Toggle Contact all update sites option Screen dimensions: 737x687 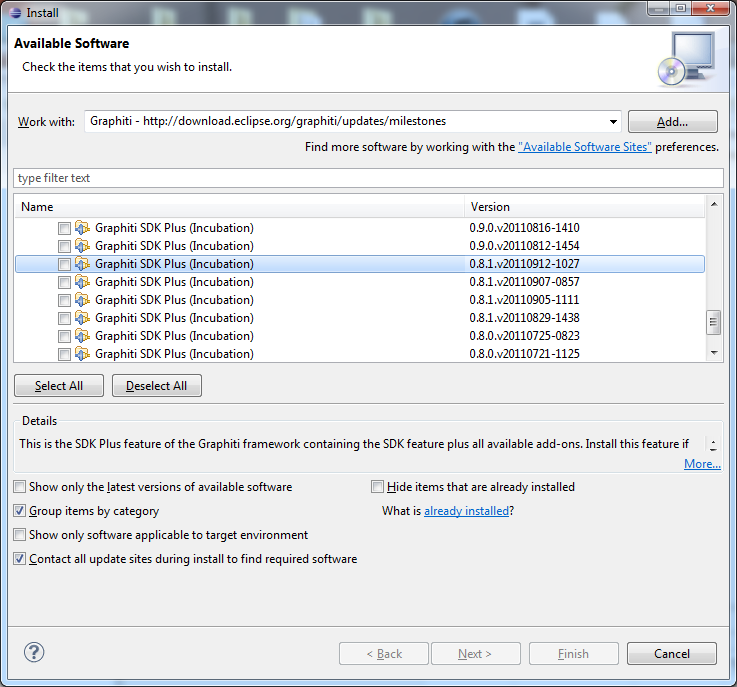[19, 559]
